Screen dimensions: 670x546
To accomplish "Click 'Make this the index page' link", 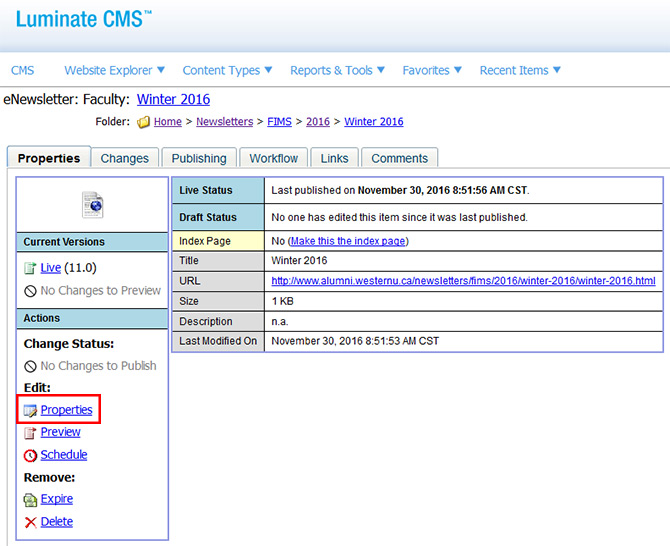I will point(348,241).
